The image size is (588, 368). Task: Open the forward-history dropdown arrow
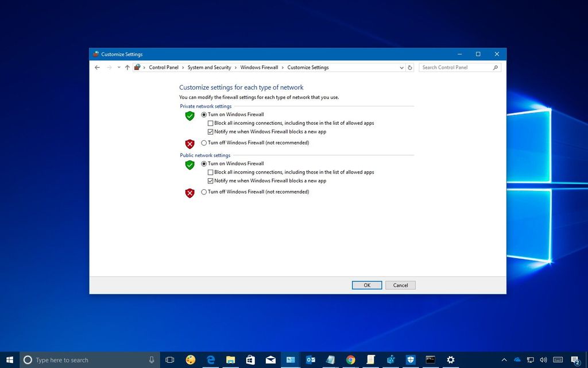pos(118,67)
